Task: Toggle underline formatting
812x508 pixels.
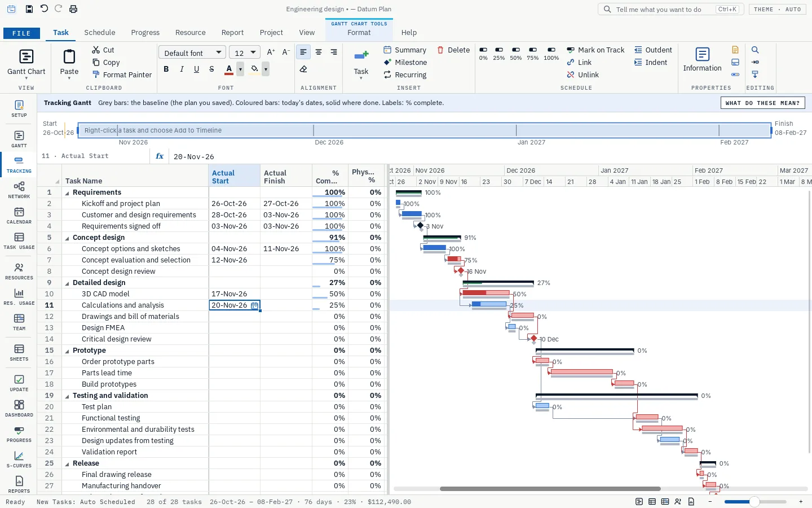Action: 196,69
